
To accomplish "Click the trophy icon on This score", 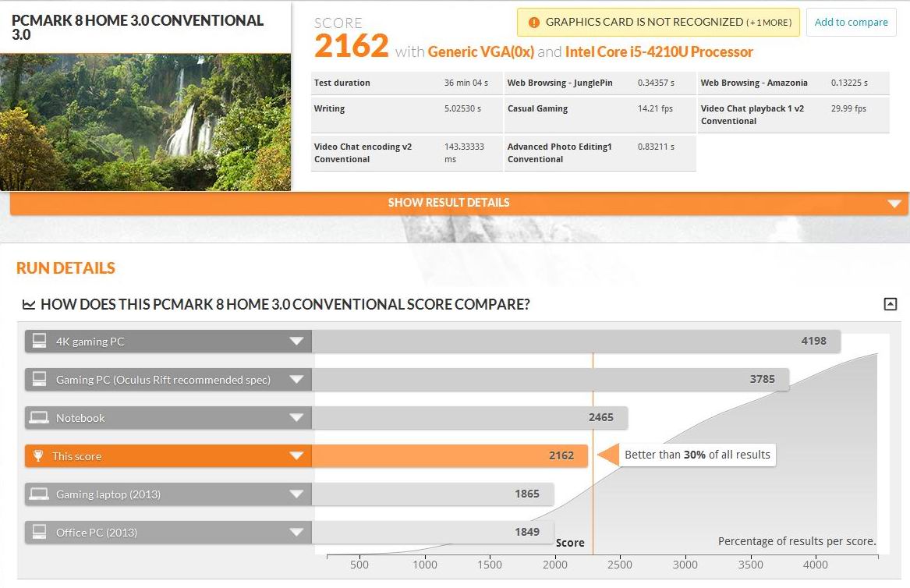I will point(38,455).
